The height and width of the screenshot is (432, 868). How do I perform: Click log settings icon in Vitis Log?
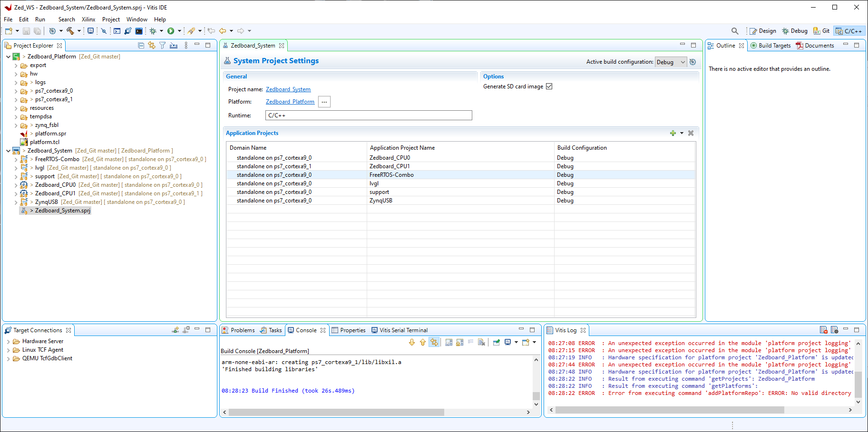835,330
